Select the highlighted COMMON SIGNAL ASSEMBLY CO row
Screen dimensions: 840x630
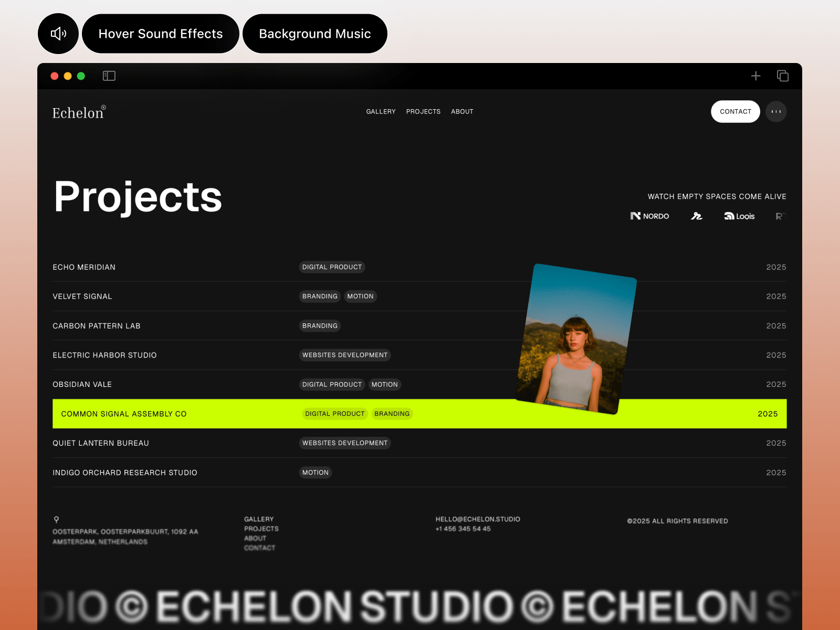tap(124, 414)
